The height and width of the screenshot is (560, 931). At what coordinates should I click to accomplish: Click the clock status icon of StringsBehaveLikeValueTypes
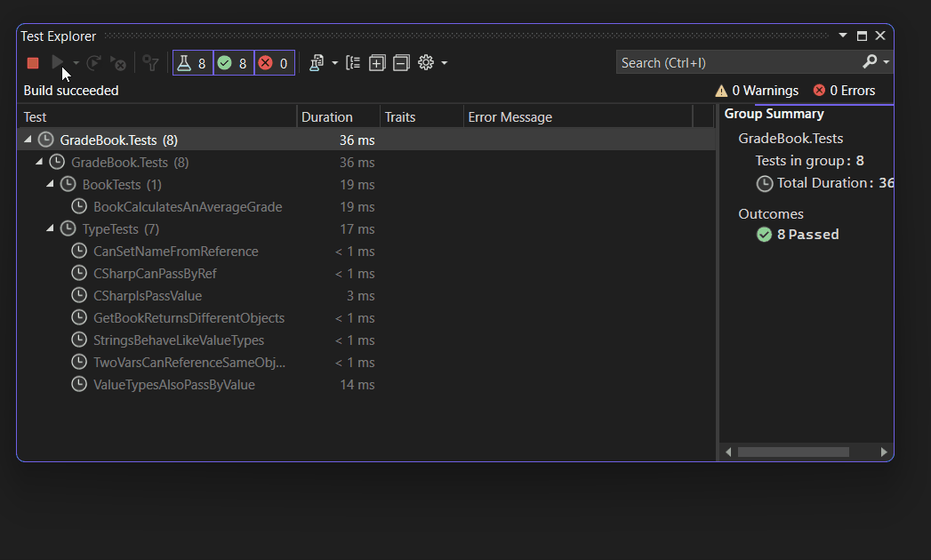point(79,340)
